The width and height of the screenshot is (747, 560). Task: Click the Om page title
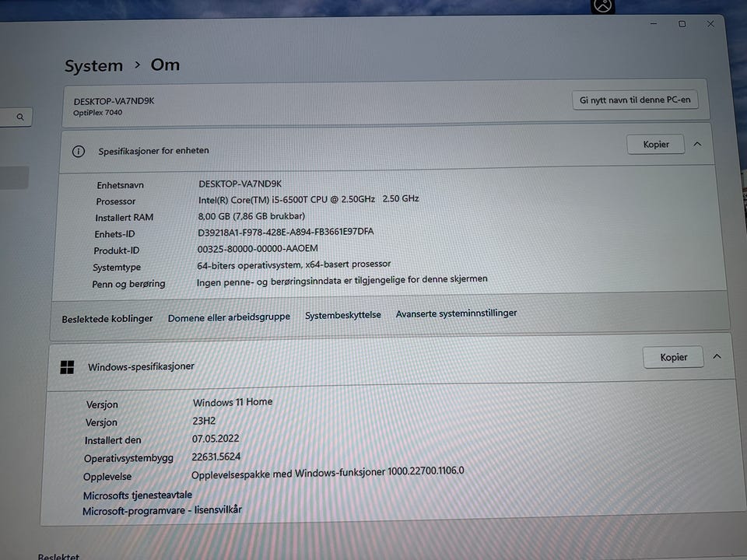click(165, 65)
